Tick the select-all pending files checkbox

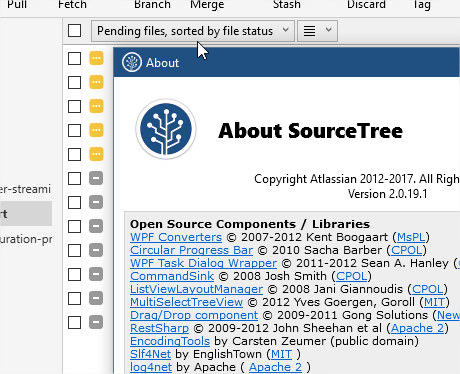pos(74,31)
